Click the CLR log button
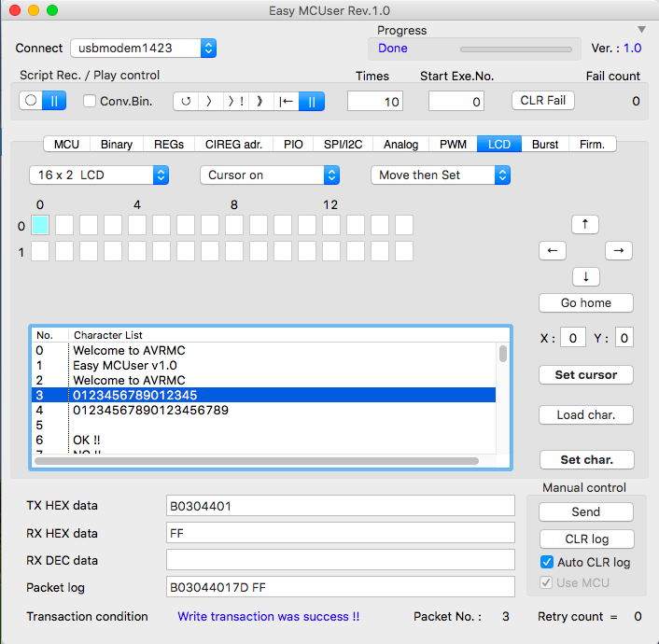The image size is (659, 644). point(587,539)
